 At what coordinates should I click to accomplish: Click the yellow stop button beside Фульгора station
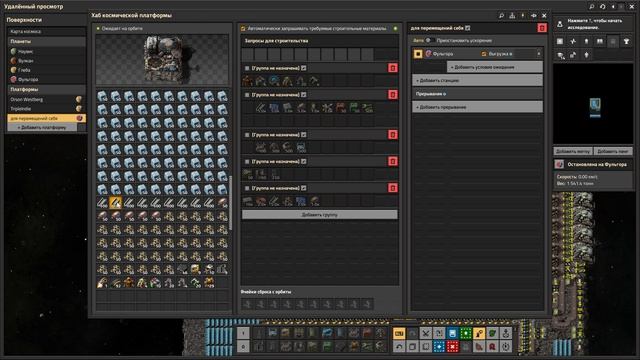[x=418, y=54]
